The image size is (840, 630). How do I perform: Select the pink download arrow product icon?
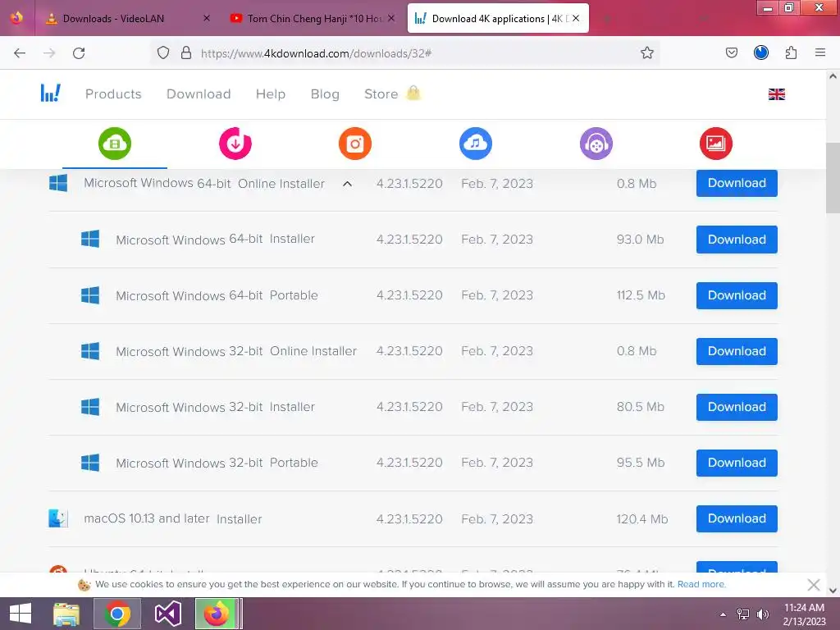[235, 144]
